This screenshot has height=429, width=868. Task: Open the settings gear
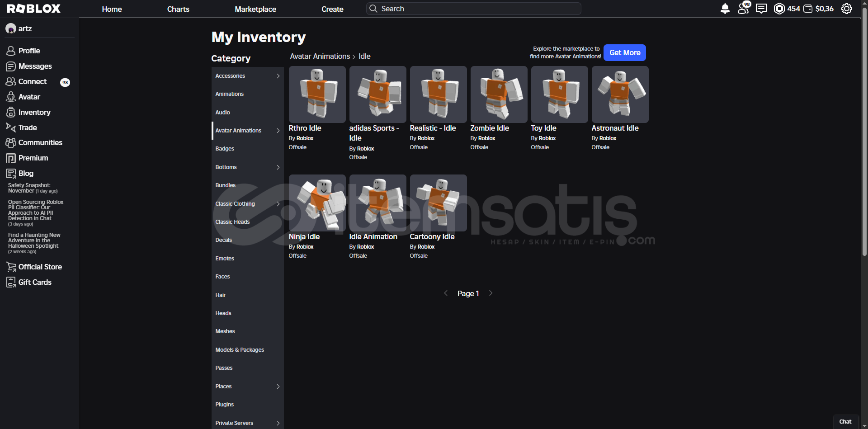pos(847,9)
